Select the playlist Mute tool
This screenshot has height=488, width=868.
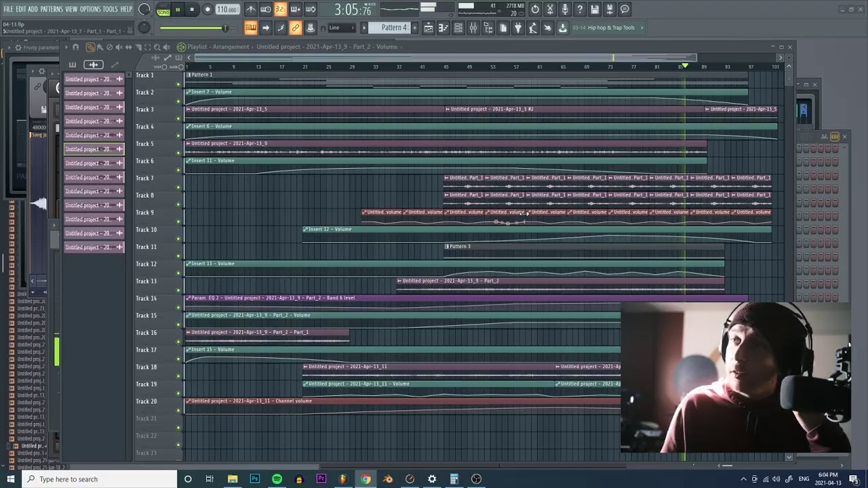click(x=119, y=47)
